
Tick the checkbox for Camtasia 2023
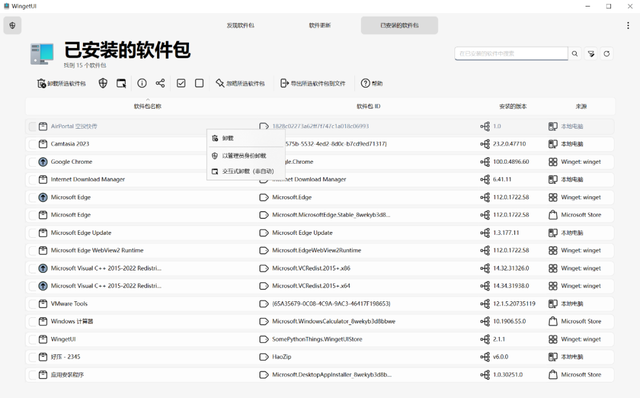(x=32, y=144)
